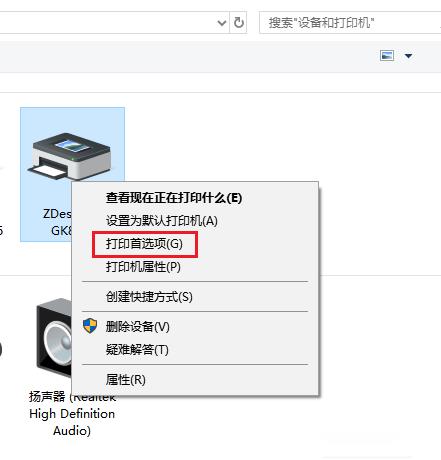
Task: Click the ZDes printer name label
Action: click(x=58, y=222)
